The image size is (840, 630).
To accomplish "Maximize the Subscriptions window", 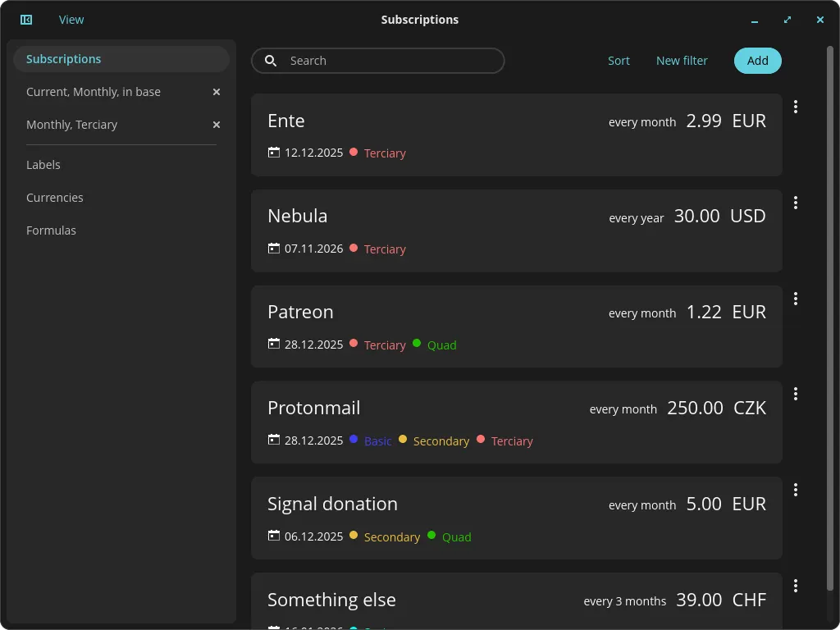I will (x=787, y=20).
